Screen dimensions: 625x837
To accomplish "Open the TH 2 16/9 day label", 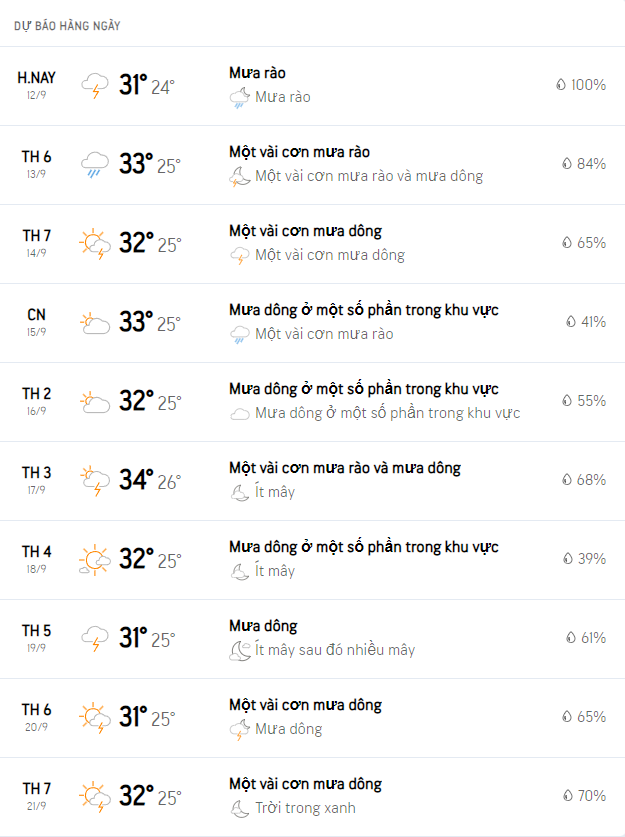I will pyautogui.click(x=36, y=401).
